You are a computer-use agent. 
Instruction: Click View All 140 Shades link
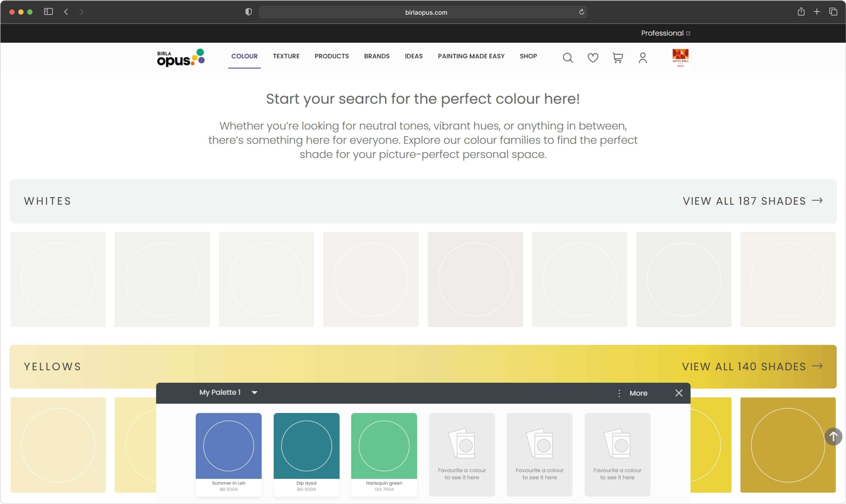coord(752,366)
